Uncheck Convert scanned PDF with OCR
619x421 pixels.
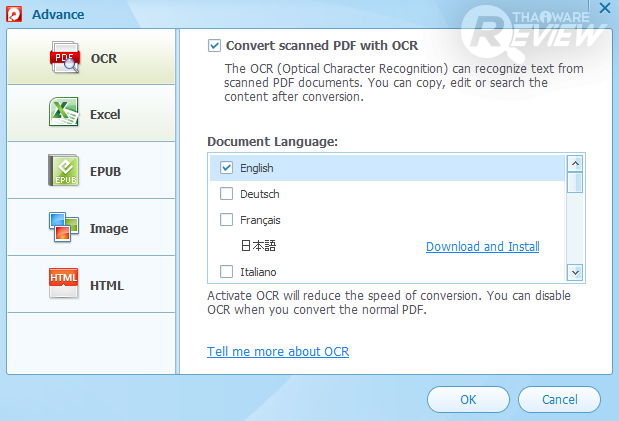pos(214,45)
